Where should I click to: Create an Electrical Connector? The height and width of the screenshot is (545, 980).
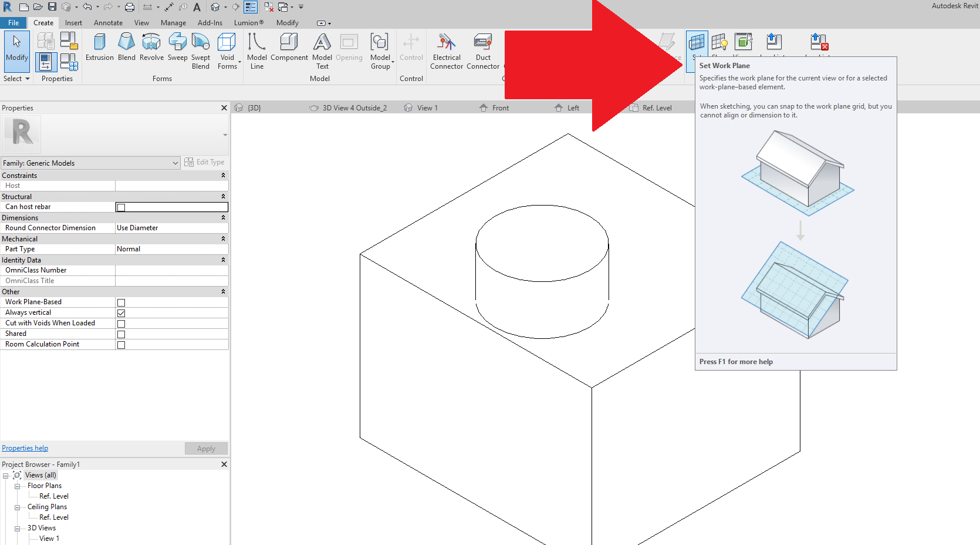click(x=447, y=51)
